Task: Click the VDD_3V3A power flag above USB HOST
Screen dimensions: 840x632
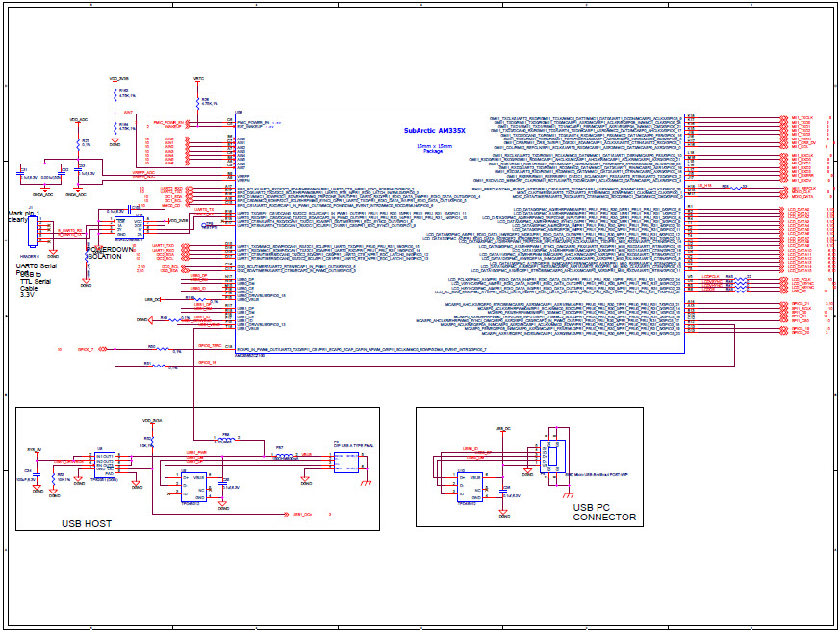Action: pos(151,420)
